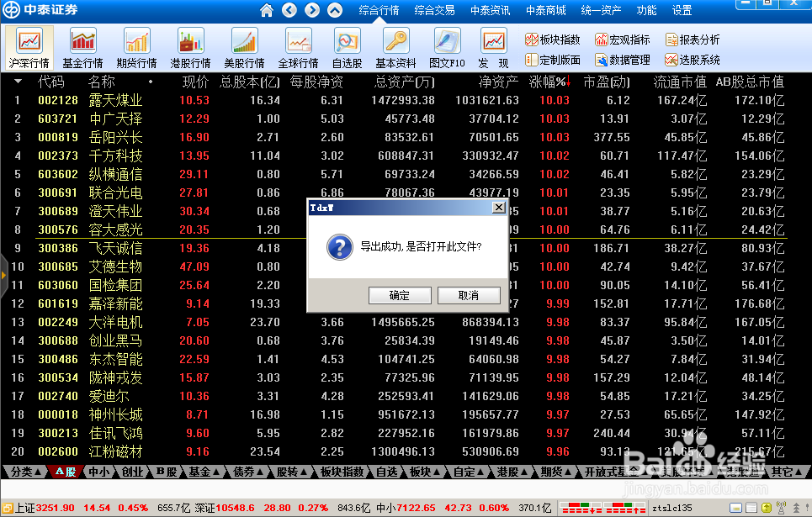
Task: Switch to the B股 tab
Action: click(x=167, y=472)
